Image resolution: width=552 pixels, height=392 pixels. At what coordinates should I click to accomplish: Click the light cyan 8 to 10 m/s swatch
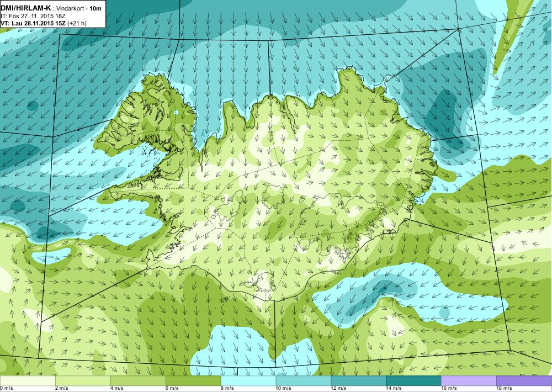tap(248, 380)
